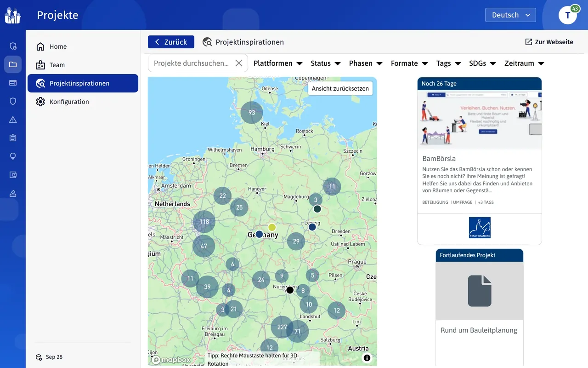Expand the Zeitraum filter
The image size is (588, 368).
click(524, 63)
